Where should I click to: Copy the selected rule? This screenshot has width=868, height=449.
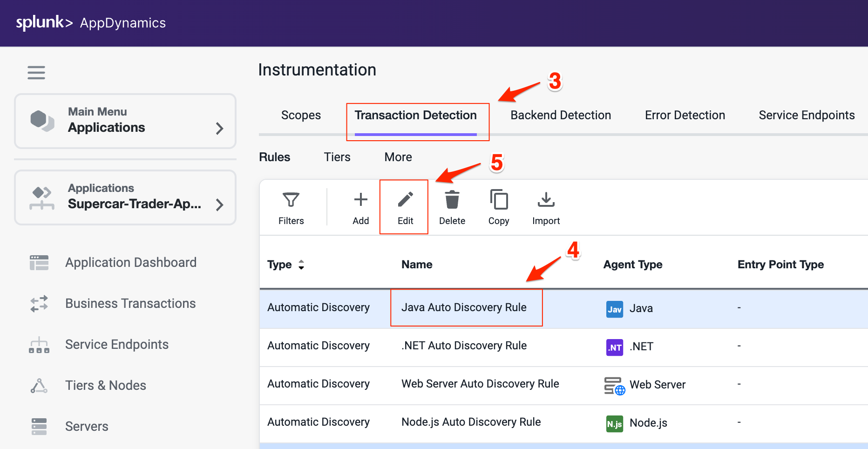click(499, 200)
